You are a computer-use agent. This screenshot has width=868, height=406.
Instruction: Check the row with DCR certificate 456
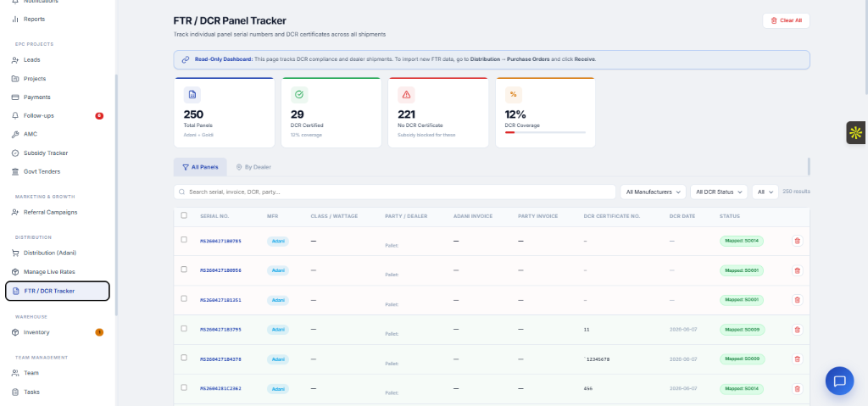(x=184, y=387)
